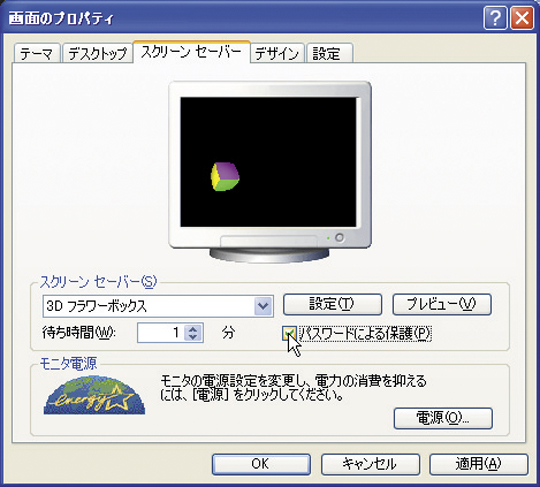Confirm with the OK button
Viewport: 540px width, 487px height.
click(261, 464)
